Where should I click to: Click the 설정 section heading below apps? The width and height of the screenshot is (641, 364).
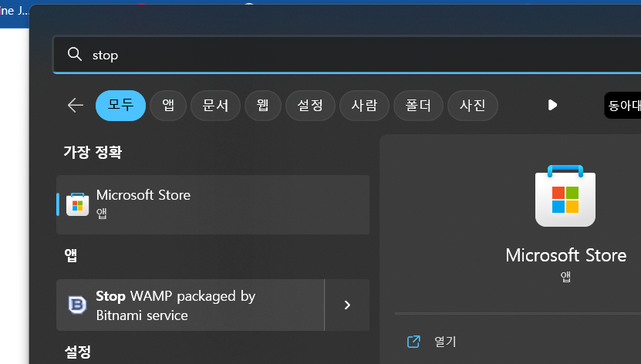(x=78, y=352)
